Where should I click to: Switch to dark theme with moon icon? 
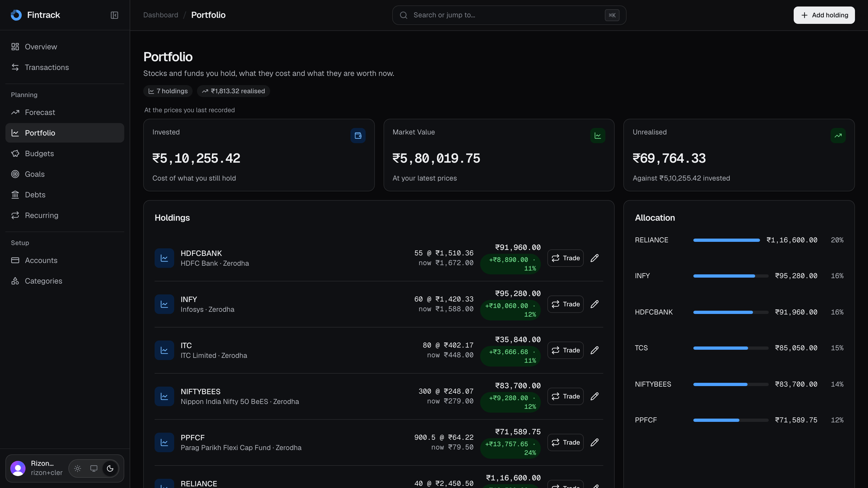pyautogui.click(x=110, y=468)
